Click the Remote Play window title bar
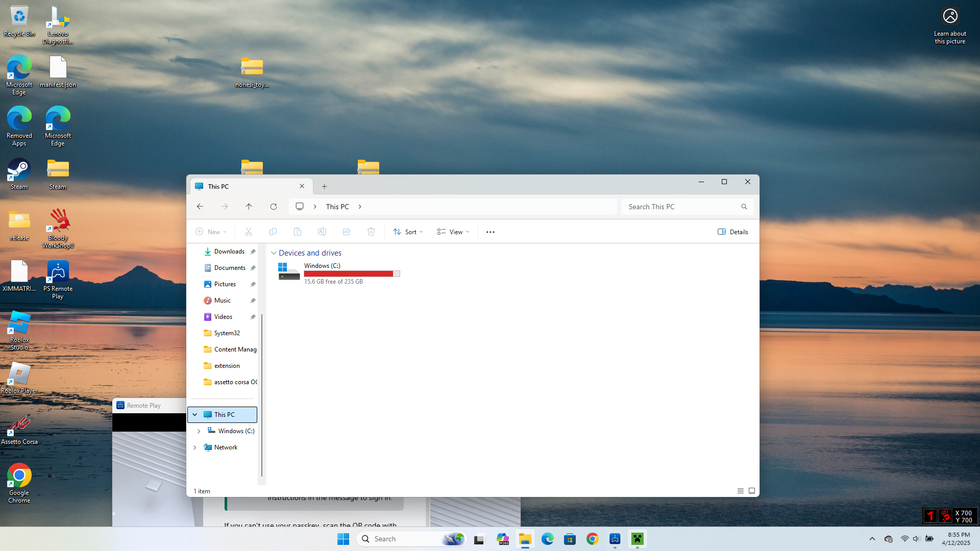980x551 pixels. 149,406
